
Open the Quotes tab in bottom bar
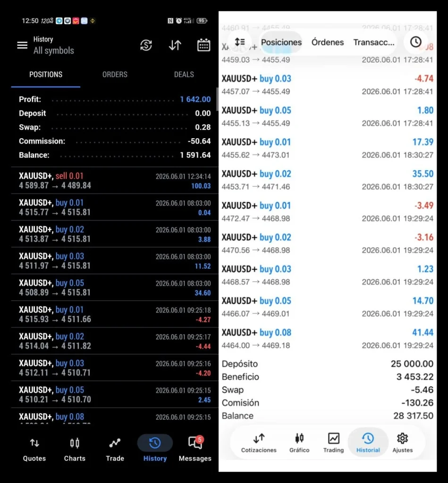[34, 450]
